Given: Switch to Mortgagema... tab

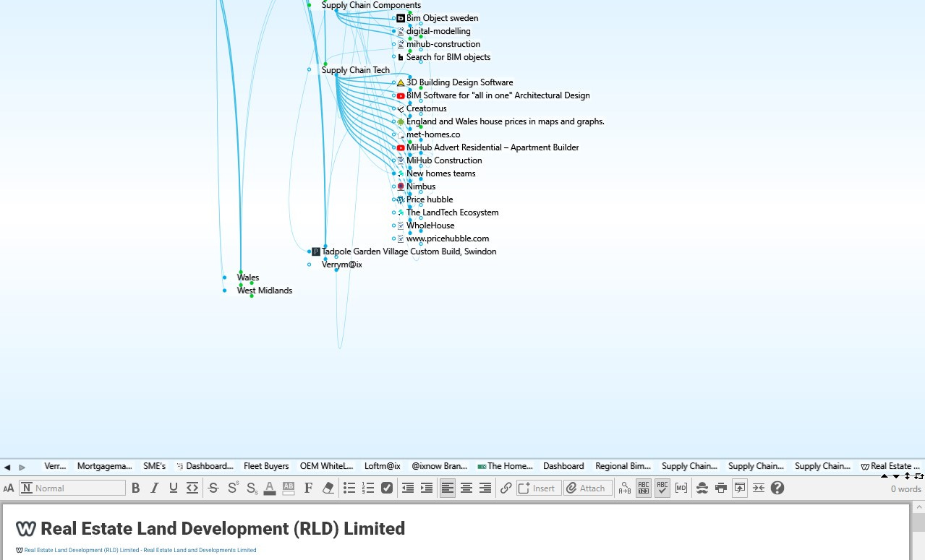Looking at the screenshot, I should click(105, 466).
